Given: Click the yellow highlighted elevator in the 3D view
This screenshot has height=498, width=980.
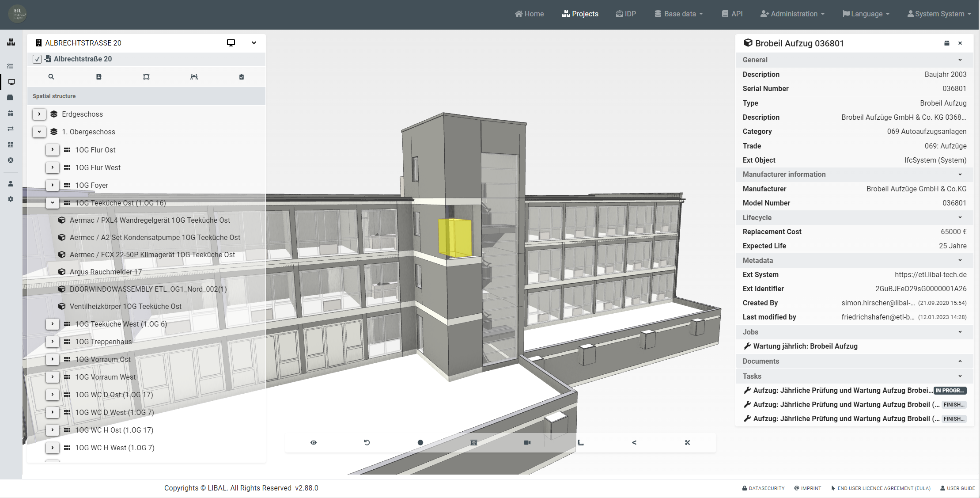Looking at the screenshot, I should click(x=454, y=237).
